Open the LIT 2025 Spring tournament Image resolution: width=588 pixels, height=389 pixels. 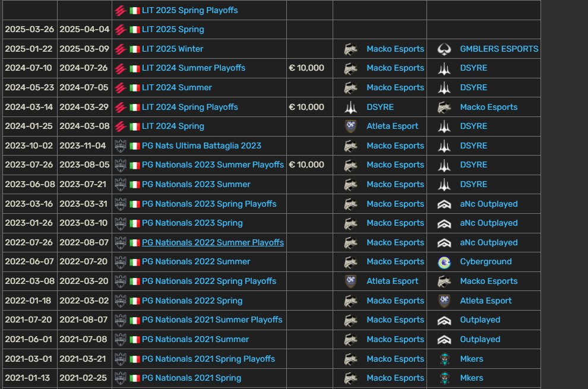point(173,29)
